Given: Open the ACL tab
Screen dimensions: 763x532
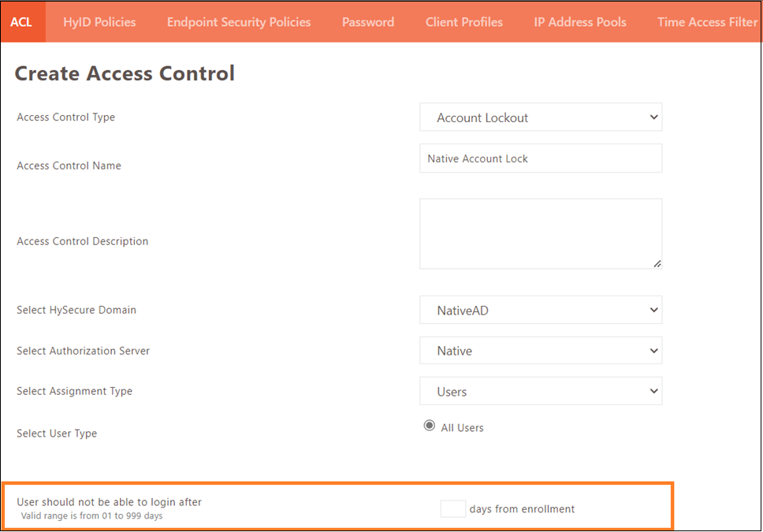Looking at the screenshot, I should coord(22,22).
